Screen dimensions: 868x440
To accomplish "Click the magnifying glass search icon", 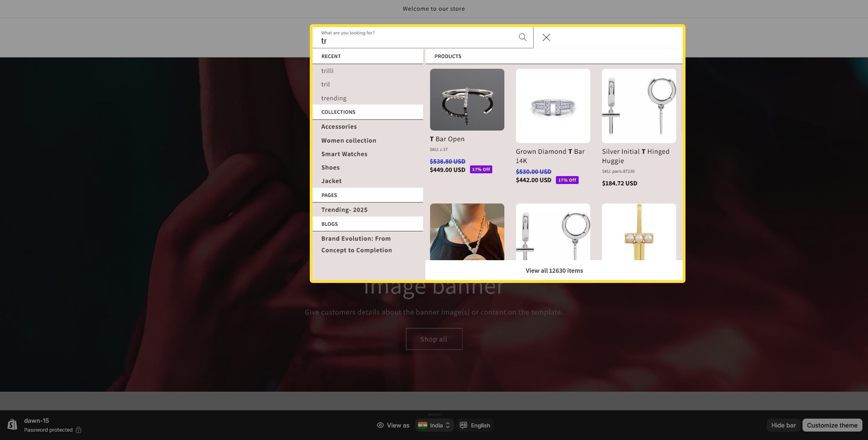I will (x=522, y=37).
